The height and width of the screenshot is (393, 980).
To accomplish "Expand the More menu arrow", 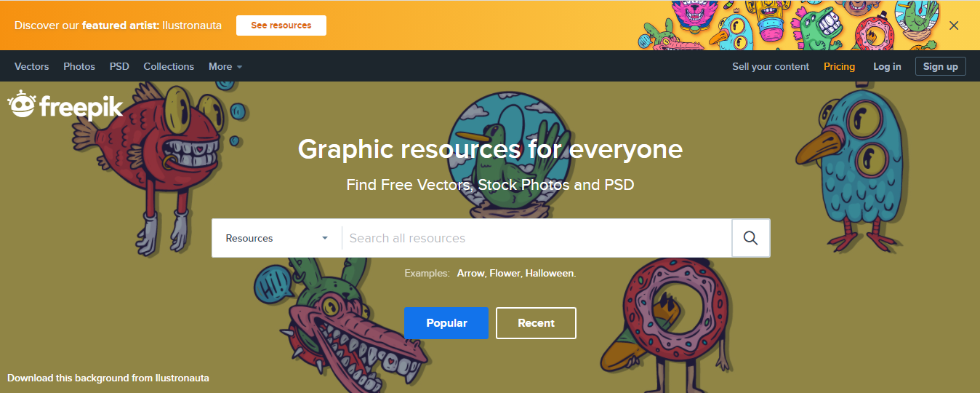I will 239,67.
